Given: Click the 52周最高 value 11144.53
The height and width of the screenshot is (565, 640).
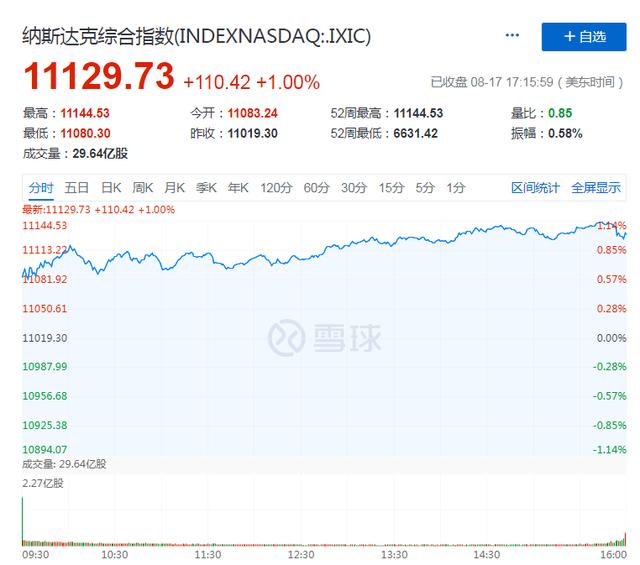Looking at the screenshot, I should 418,113.
